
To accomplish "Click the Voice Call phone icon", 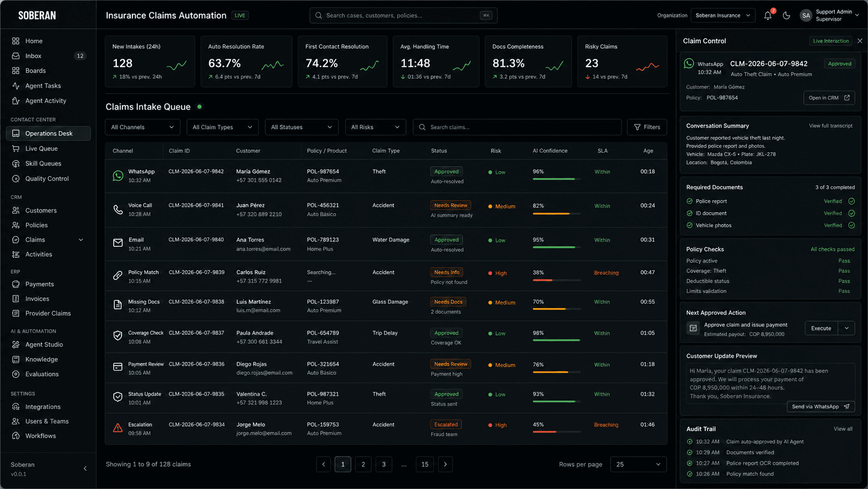I will click(x=118, y=210).
